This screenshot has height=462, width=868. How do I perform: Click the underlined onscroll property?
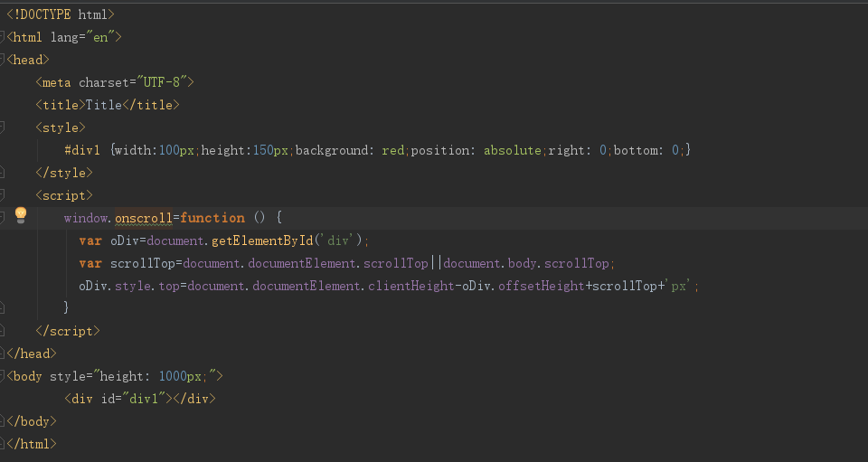click(144, 219)
